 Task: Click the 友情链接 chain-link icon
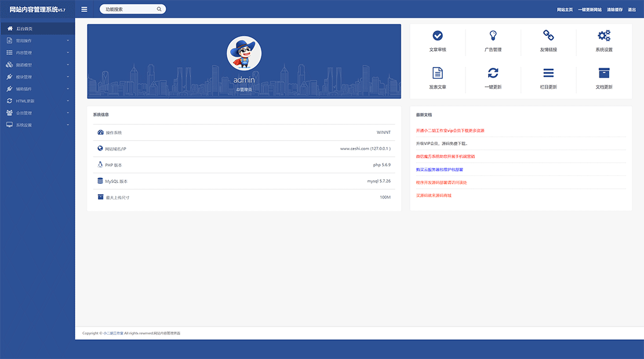point(548,35)
